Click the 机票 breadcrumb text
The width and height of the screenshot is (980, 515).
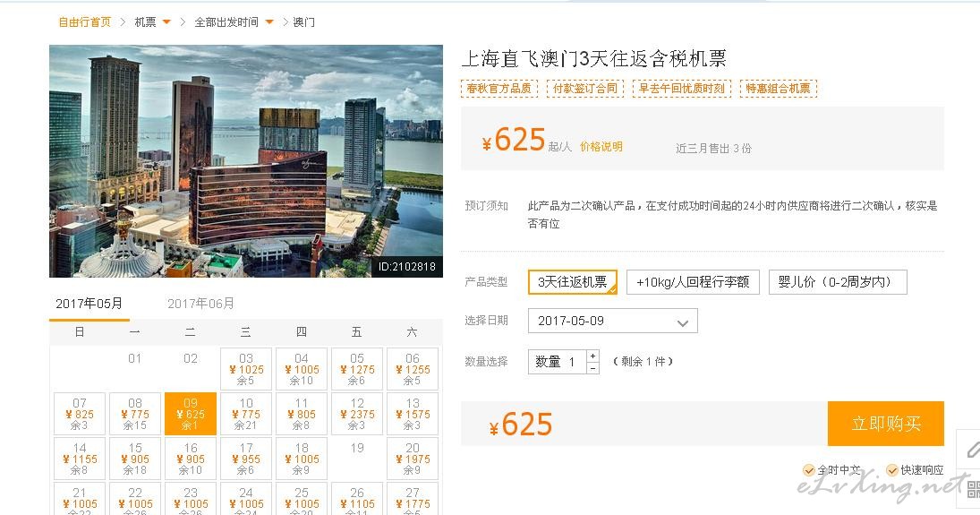(146, 21)
